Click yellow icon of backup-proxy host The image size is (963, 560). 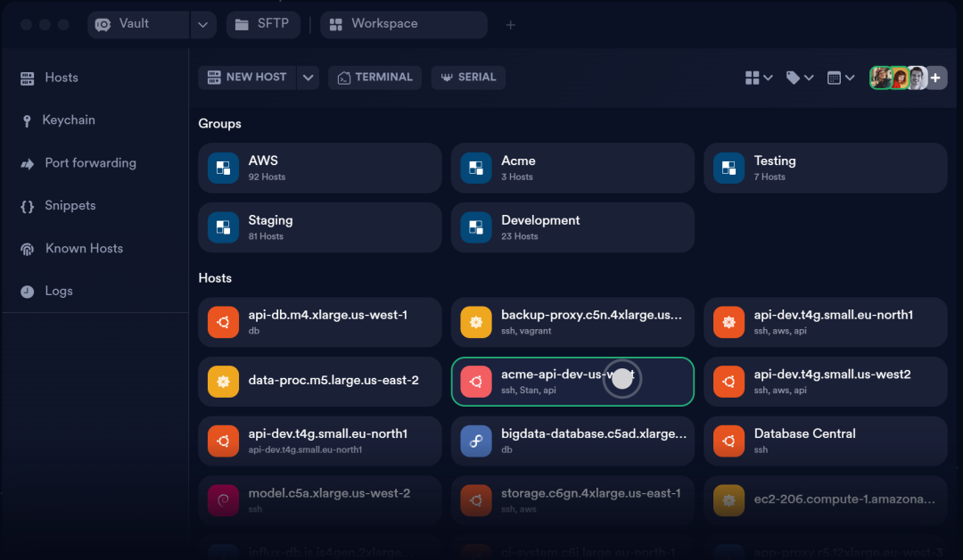pyautogui.click(x=476, y=323)
